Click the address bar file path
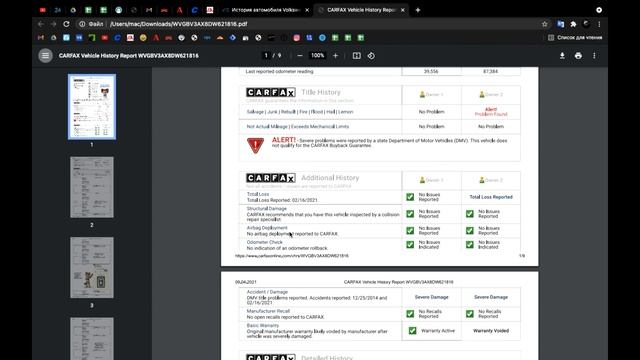Viewport: 640px width, 360px height. click(179, 24)
